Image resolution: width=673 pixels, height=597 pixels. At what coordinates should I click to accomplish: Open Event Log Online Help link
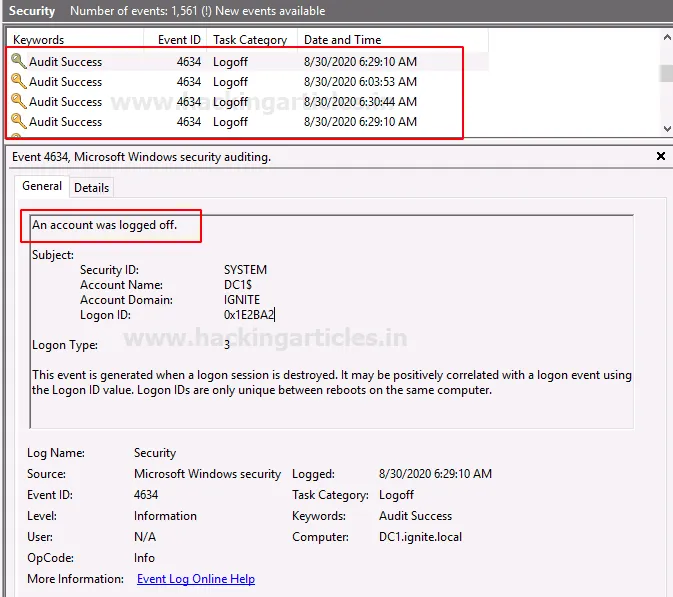(196, 579)
